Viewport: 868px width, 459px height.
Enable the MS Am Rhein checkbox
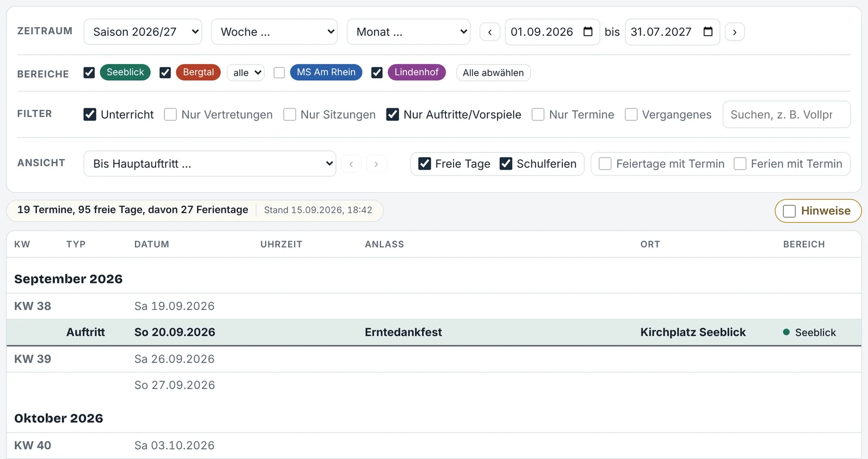coord(279,73)
